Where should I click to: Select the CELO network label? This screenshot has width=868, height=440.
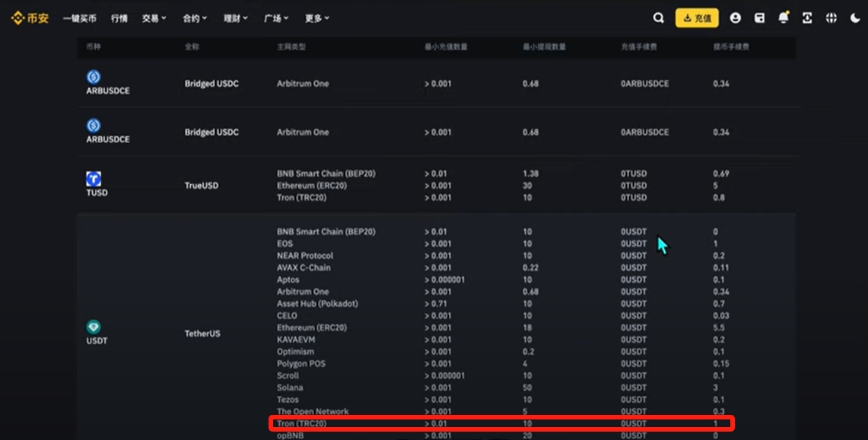[x=288, y=316]
